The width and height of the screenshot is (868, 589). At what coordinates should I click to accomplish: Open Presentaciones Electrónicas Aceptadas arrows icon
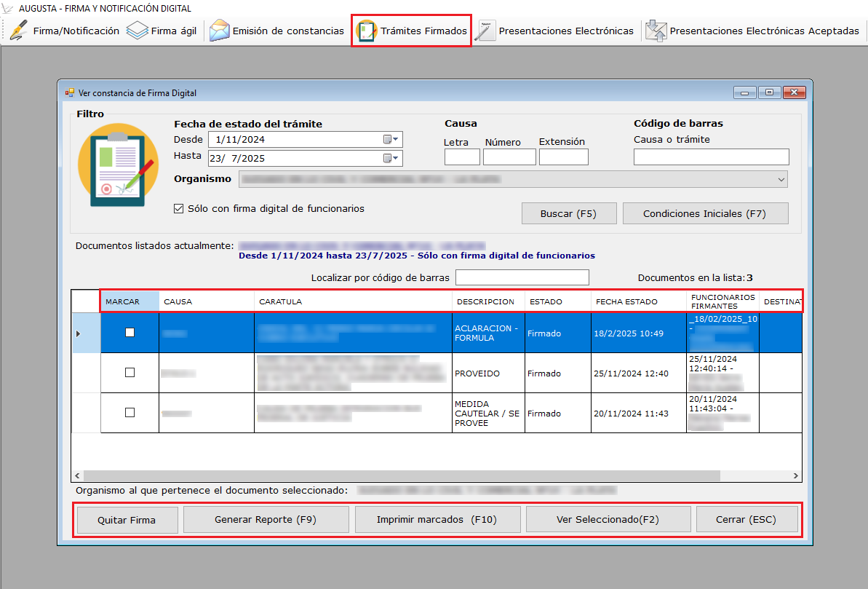(656, 31)
